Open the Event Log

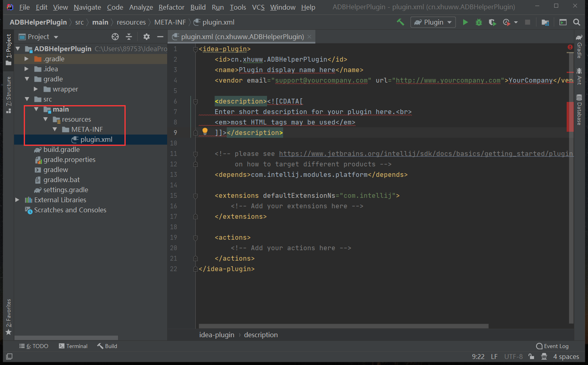click(553, 346)
